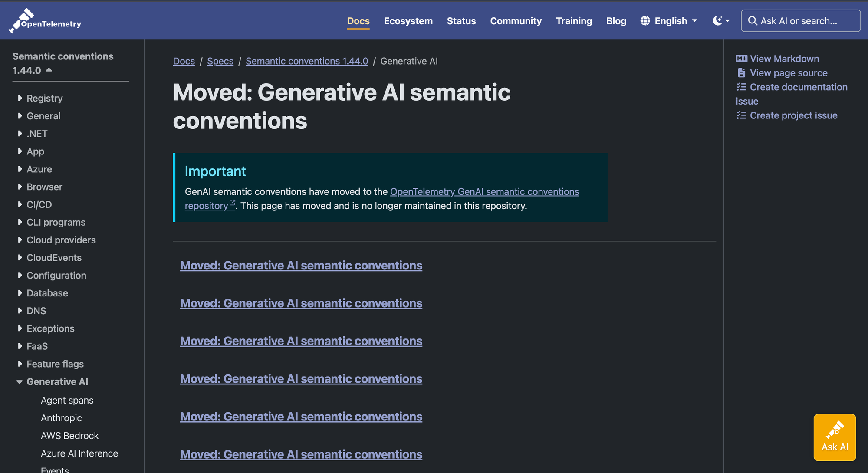This screenshot has width=868, height=473.
Task: Open the FaaS sidebar entry
Action: click(x=37, y=346)
